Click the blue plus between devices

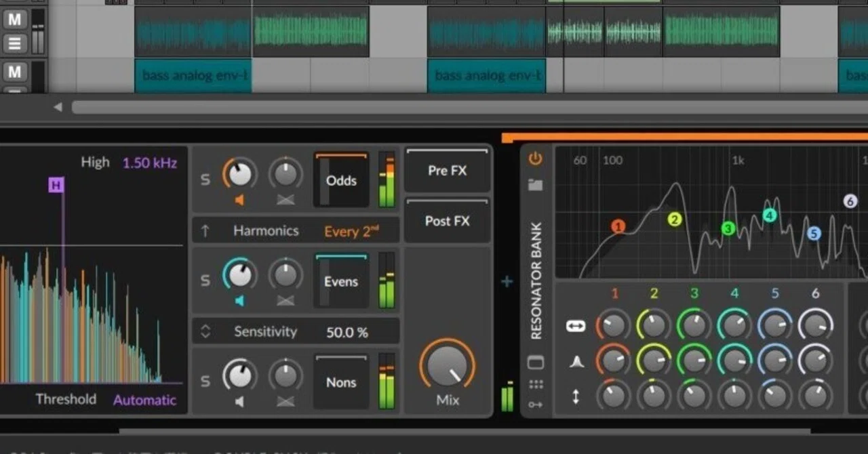pos(507,281)
